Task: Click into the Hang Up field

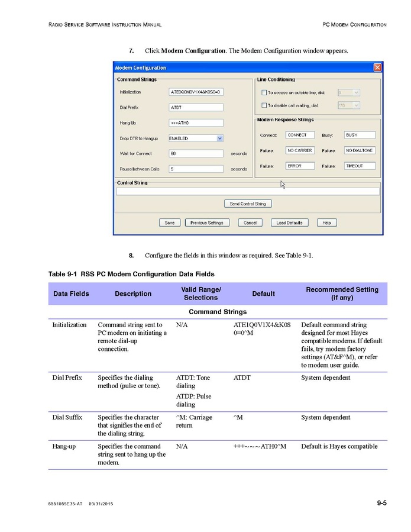Action: click(x=196, y=123)
